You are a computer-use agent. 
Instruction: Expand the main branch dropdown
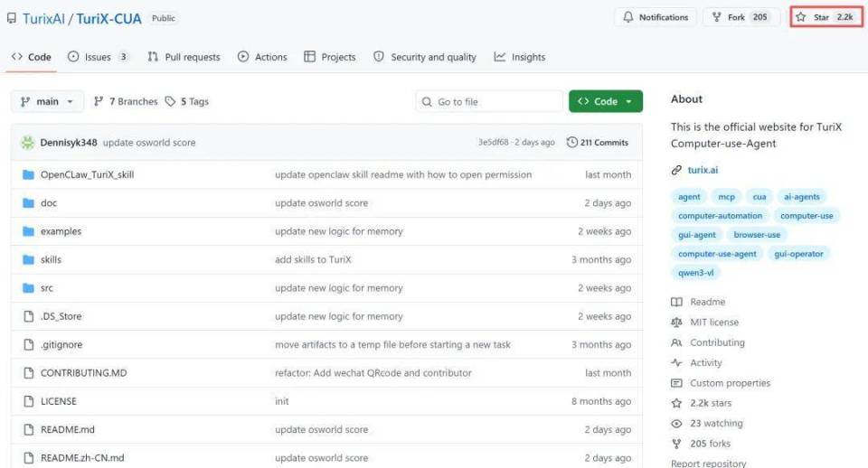coord(47,101)
